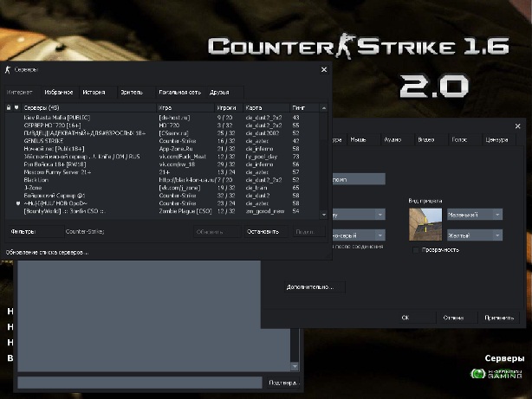The image size is (532, 399).
Task: Sort servers by VAC shield icon column
Action: (16, 108)
